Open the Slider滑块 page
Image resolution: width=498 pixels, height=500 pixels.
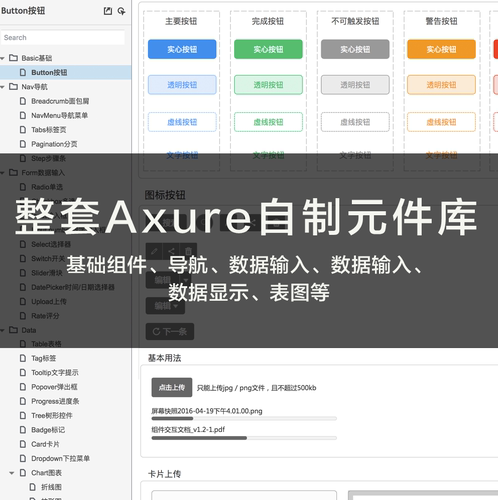pos(47,273)
